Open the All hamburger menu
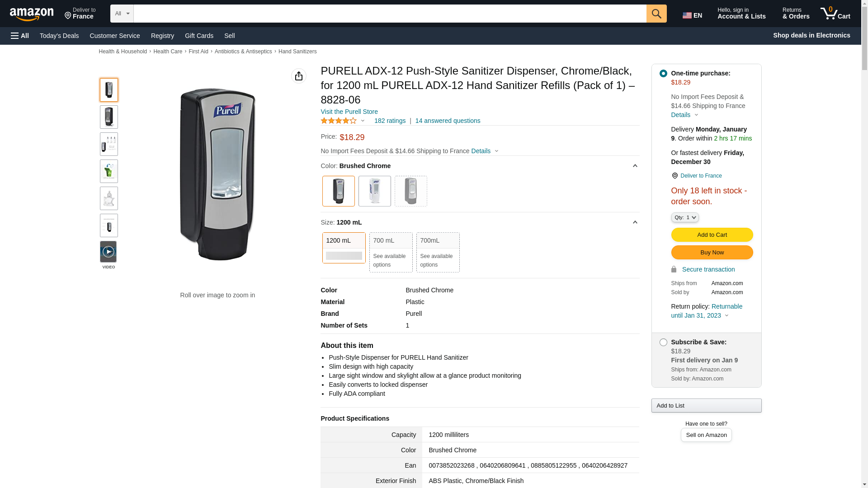 click(x=20, y=36)
